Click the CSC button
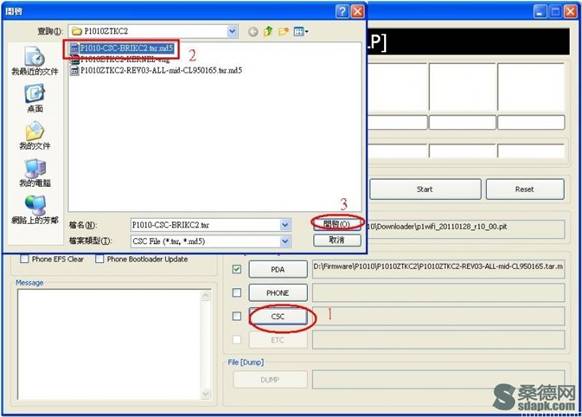Viewport: 582px width, 417px height. (278, 316)
